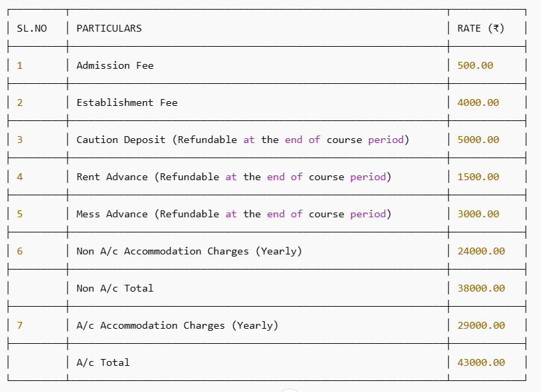Click A/c Accommodation Charges (Yearly) text
The width and height of the screenshot is (541, 392).
tap(177, 325)
